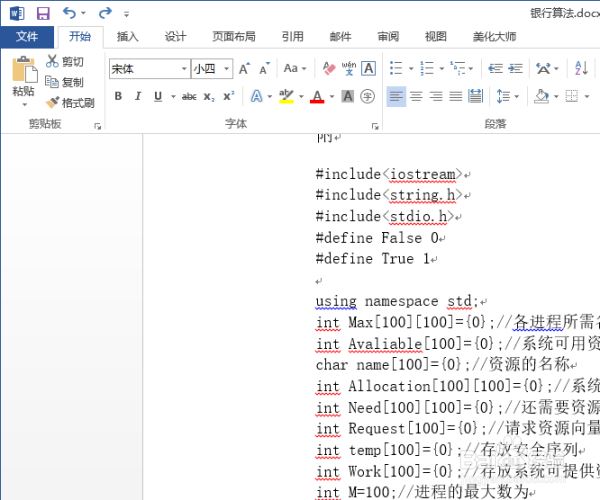
Task: Click the Grow Font icon
Action: coord(246,69)
